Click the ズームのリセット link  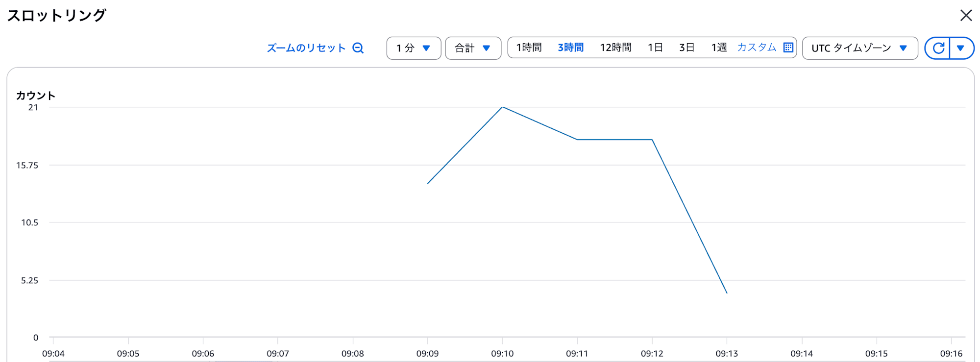[x=306, y=48]
